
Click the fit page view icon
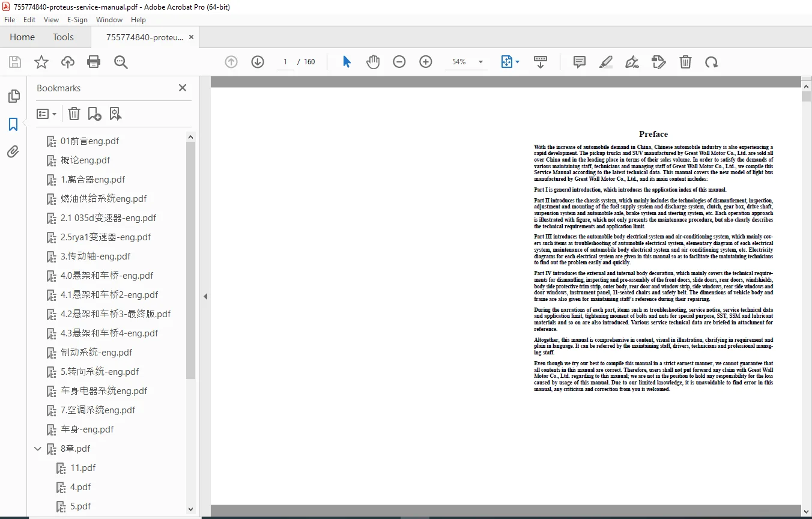[x=506, y=62]
